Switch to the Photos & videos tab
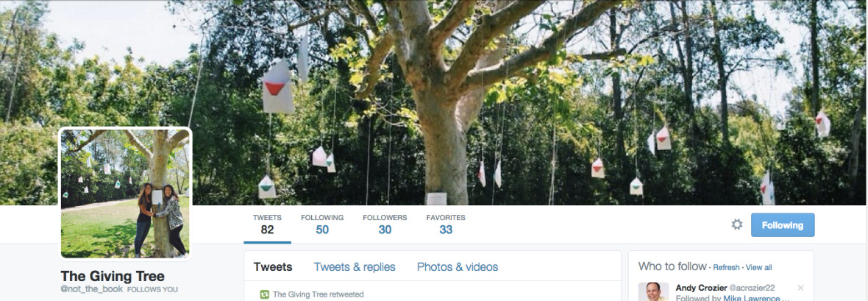This screenshot has width=868, height=301. tap(458, 267)
